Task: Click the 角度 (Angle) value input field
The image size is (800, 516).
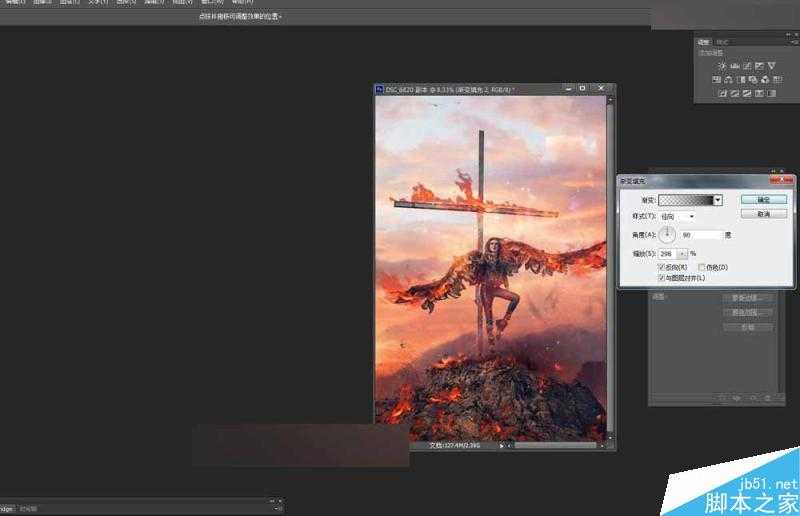Action: click(x=699, y=235)
